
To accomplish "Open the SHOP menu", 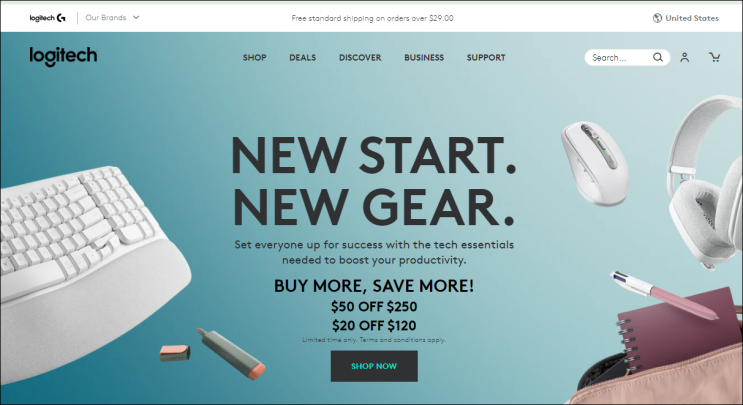I will tap(254, 57).
